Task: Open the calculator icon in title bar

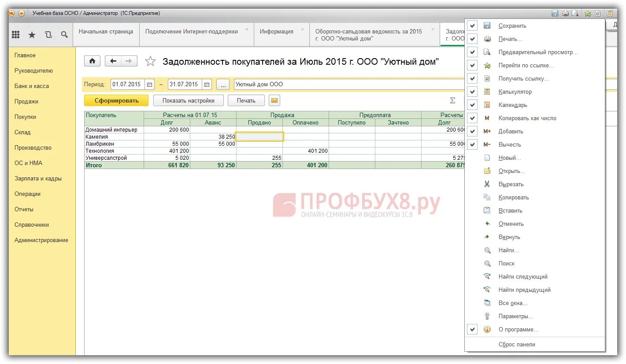Action: coord(610,13)
